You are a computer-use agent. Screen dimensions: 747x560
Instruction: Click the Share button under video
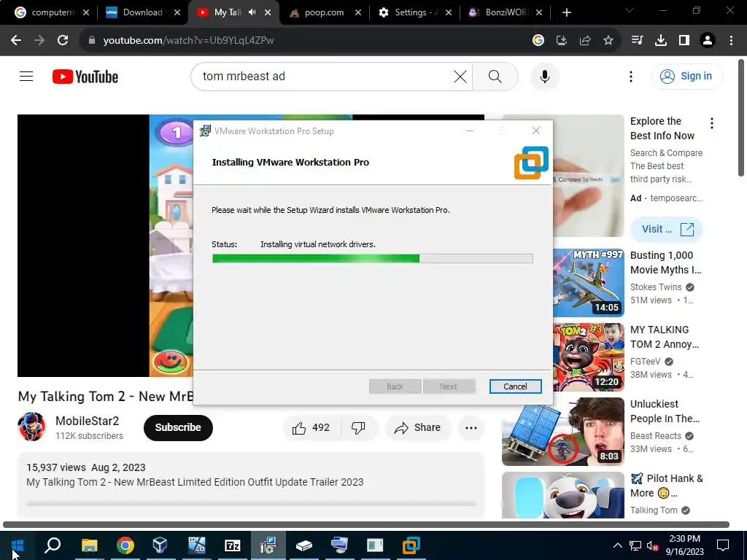click(x=418, y=427)
